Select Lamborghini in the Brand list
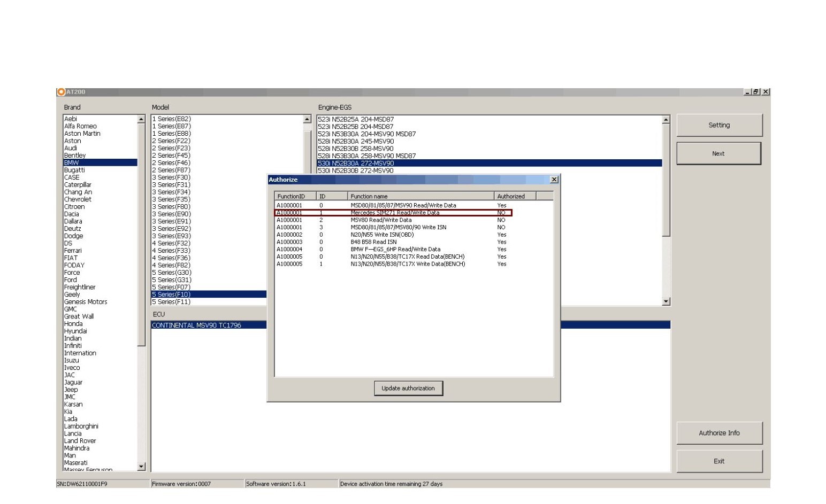 (x=81, y=426)
